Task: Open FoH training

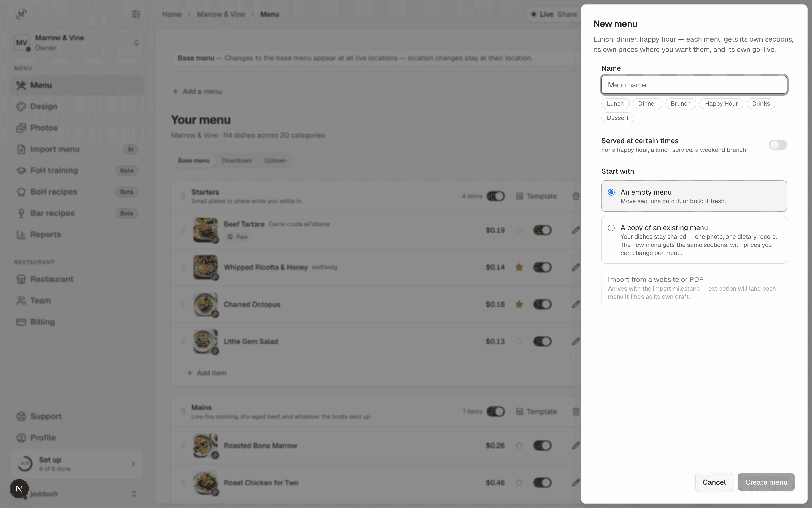Action: click(77, 170)
